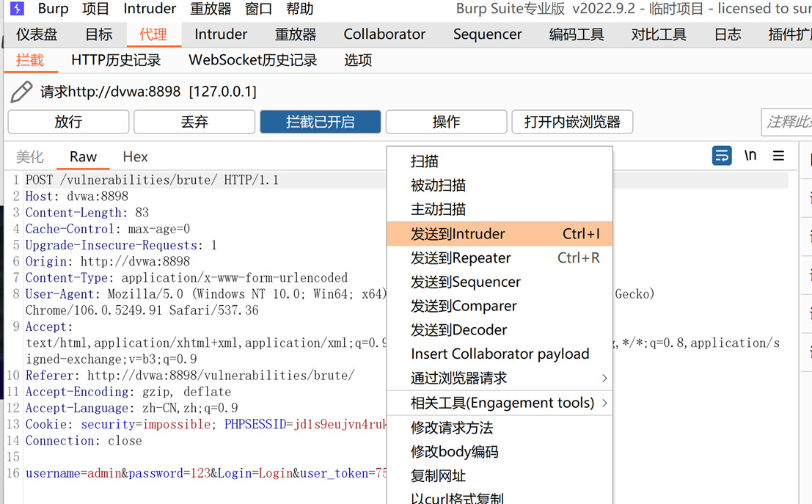Screen dimensions: 812x504
Task: Open the 编码工具 tab
Action: [577, 34]
